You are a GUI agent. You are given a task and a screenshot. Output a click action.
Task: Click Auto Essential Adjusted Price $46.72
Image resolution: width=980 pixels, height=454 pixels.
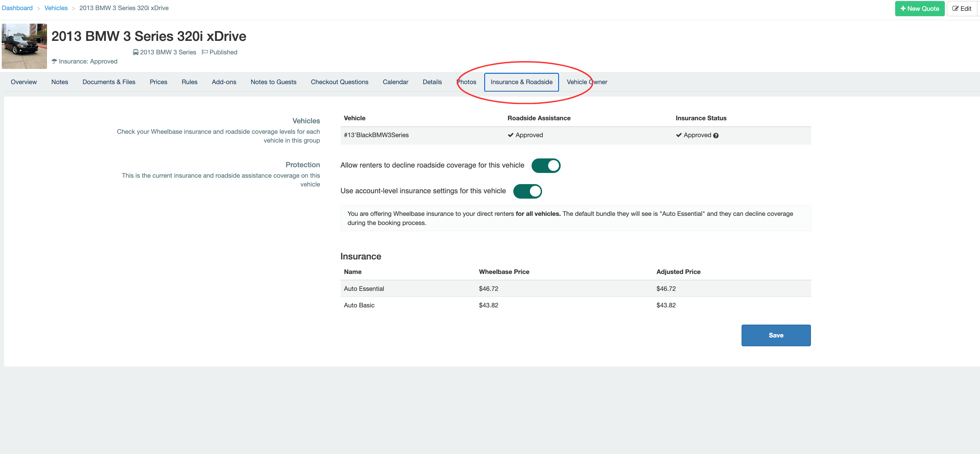[x=666, y=289]
